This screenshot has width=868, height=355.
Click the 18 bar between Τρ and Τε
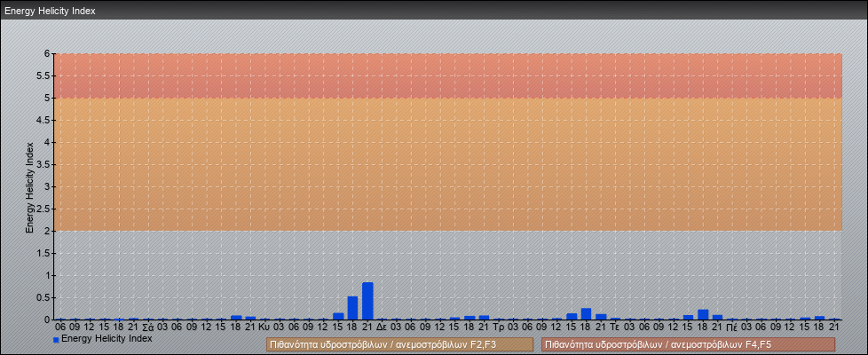pos(587,314)
